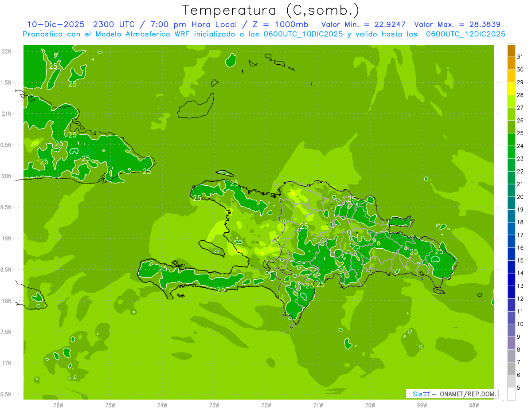The width and height of the screenshot is (532, 411).
Task: Click the '21N' latitude label
Action: tap(7, 114)
